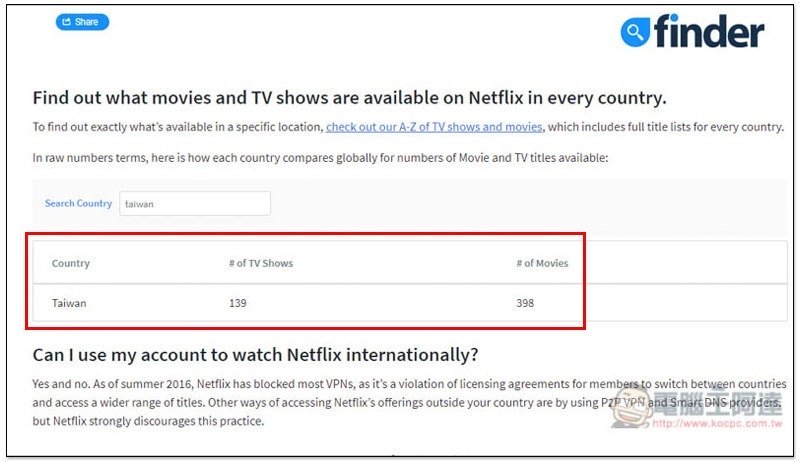The width and height of the screenshot is (800, 462).
Task: Click the 398 movies value
Action: click(x=525, y=303)
